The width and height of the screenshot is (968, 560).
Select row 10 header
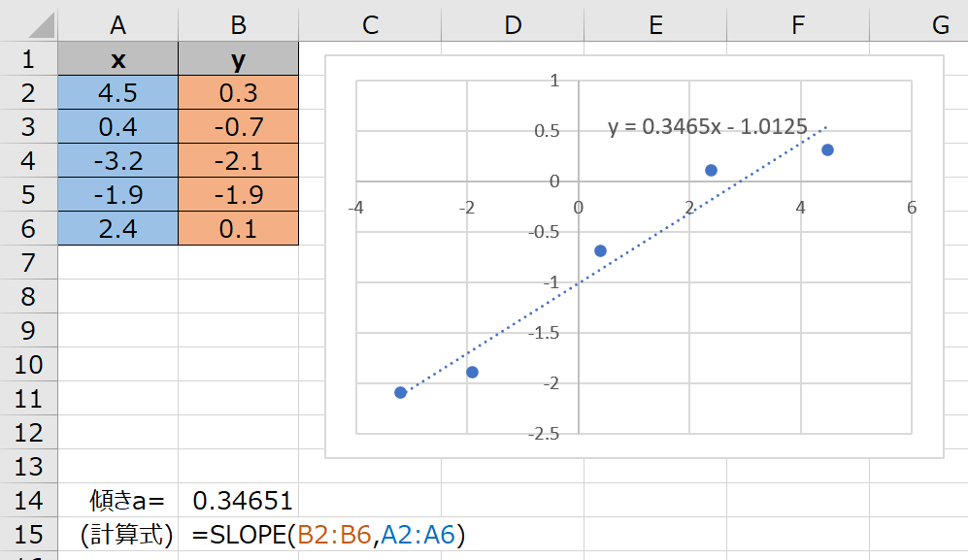click(x=28, y=365)
